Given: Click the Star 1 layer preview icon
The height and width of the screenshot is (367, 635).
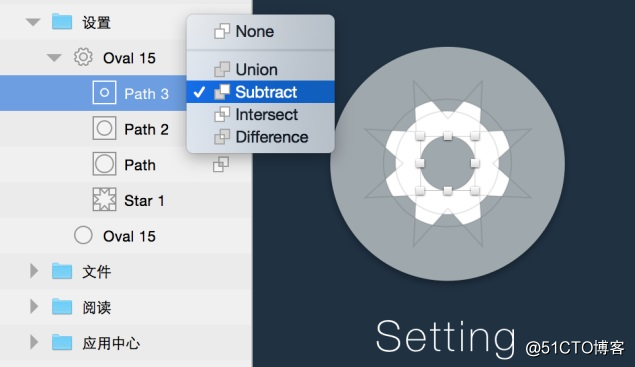Looking at the screenshot, I should 104,200.
